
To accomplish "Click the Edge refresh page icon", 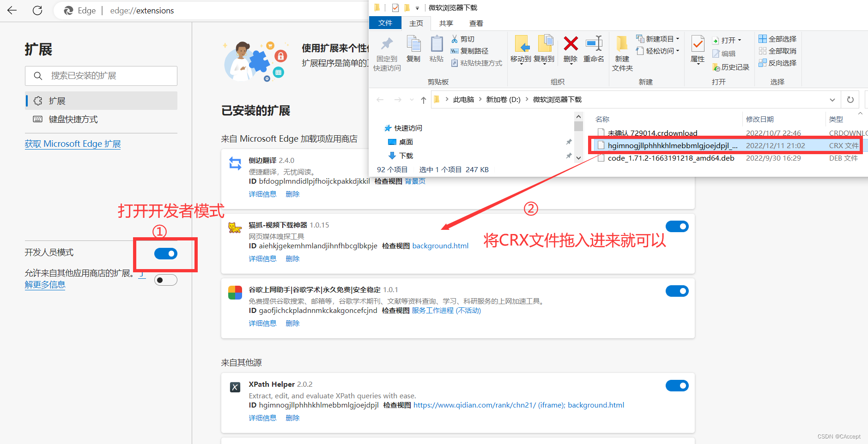I will (x=37, y=10).
